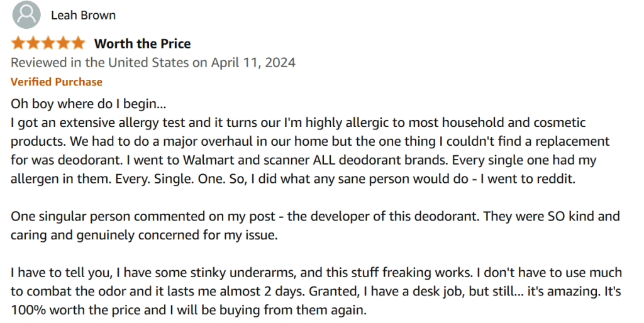The image size is (644, 323).
Task: Click the fifth orange rating star
Action: tap(77, 43)
